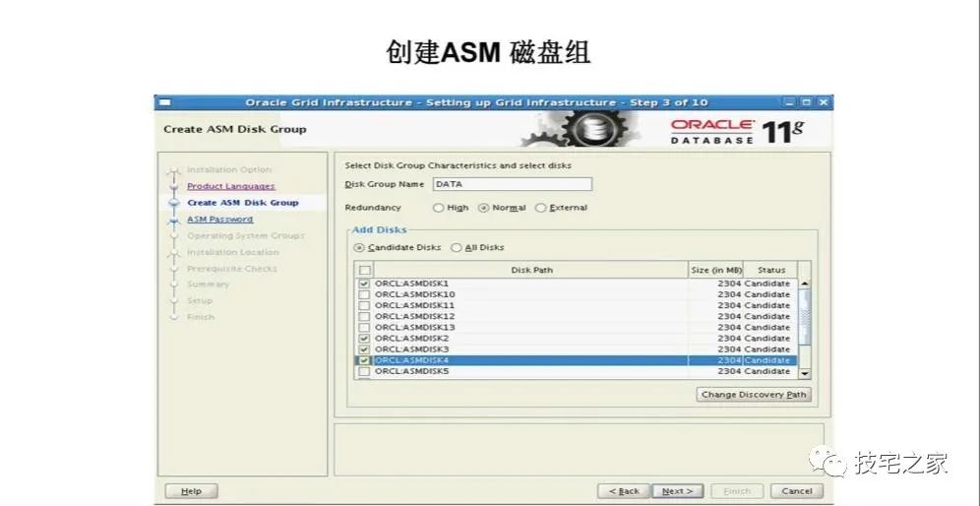The image size is (980, 506).
Task: Click the disk list scroll down arrow
Action: tap(805, 373)
